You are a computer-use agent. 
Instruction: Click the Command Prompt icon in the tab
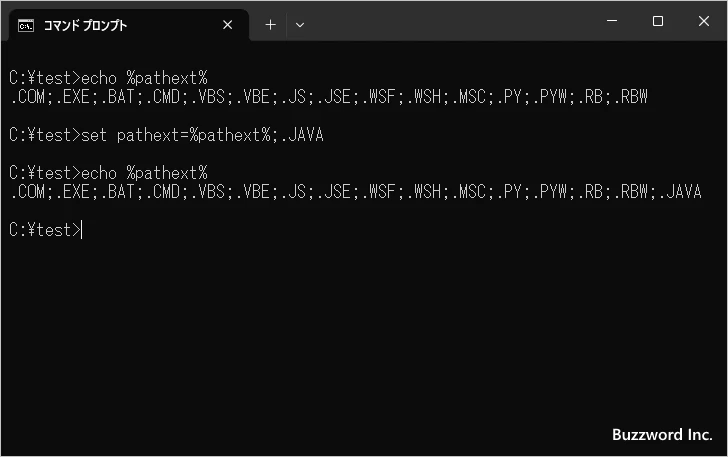[26, 26]
